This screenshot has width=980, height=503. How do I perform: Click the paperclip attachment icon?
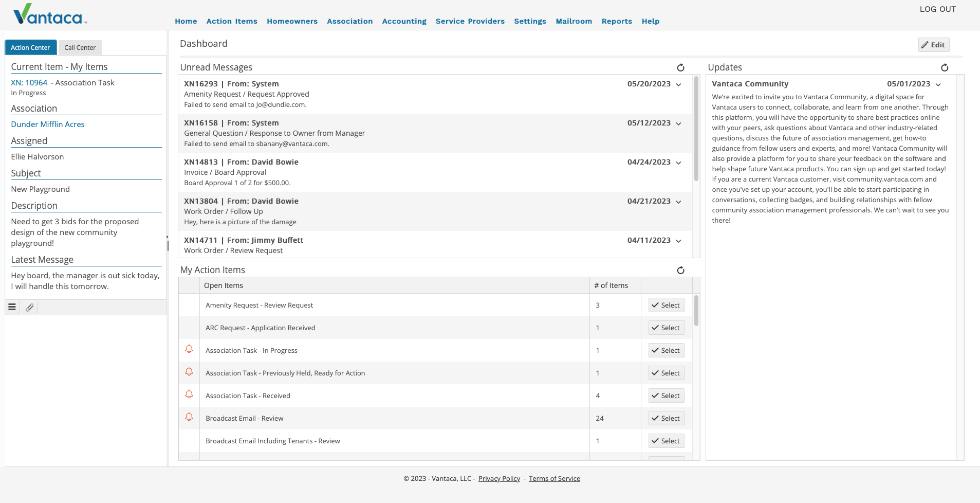click(29, 307)
